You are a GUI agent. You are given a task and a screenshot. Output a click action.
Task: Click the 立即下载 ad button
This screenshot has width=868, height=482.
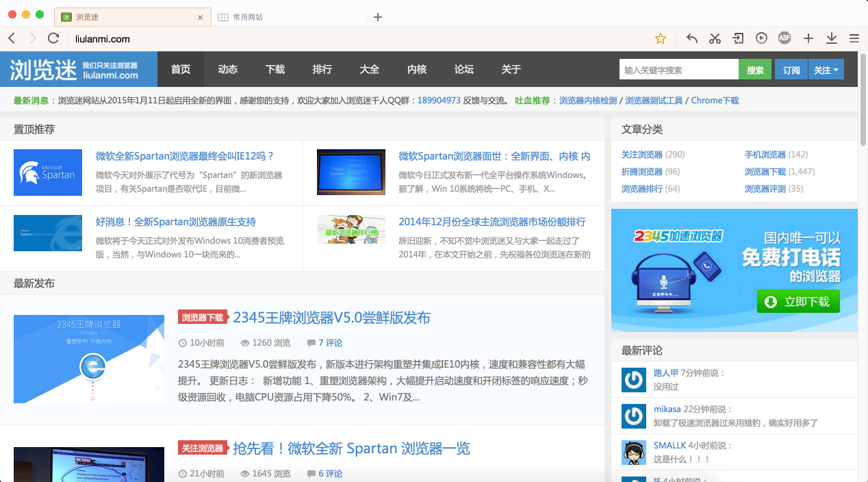(798, 301)
